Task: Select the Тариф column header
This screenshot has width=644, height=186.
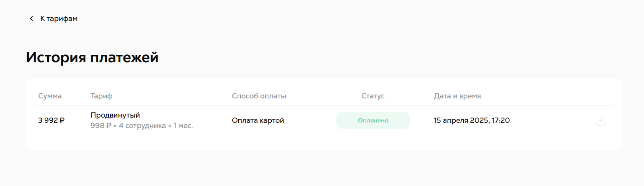Action: 101,96
